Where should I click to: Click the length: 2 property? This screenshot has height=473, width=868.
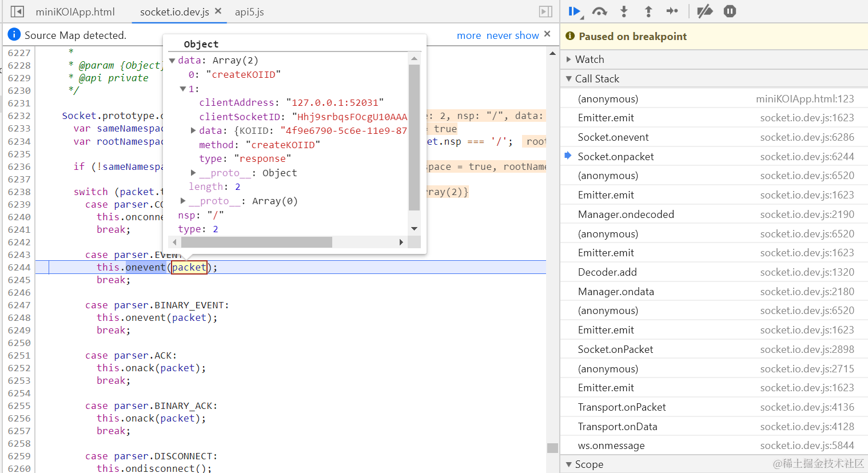pyautogui.click(x=214, y=187)
